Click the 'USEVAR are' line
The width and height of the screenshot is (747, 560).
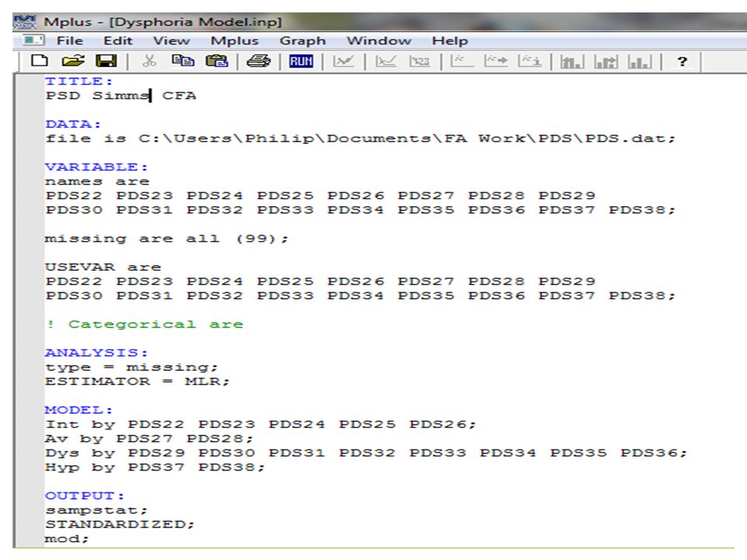point(103,267)
